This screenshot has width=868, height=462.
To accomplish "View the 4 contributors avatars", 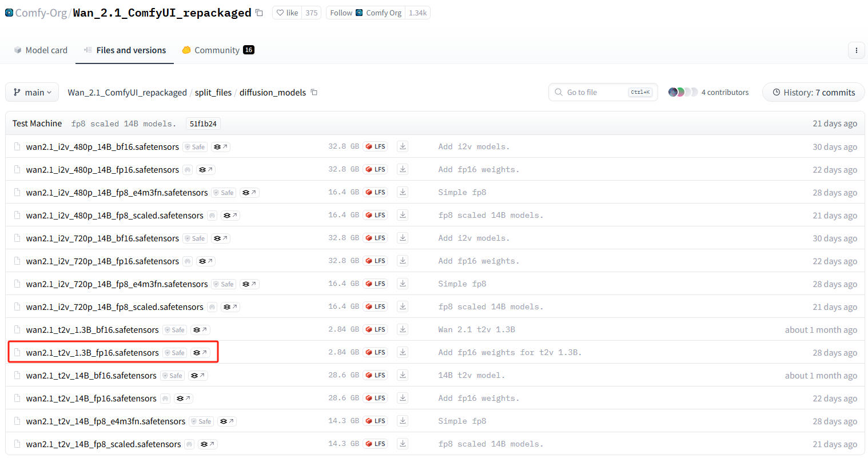I will [x=683, y=92].
